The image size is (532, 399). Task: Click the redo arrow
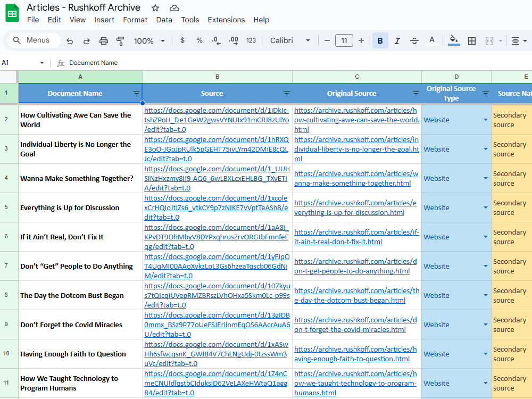click(87, 41)
